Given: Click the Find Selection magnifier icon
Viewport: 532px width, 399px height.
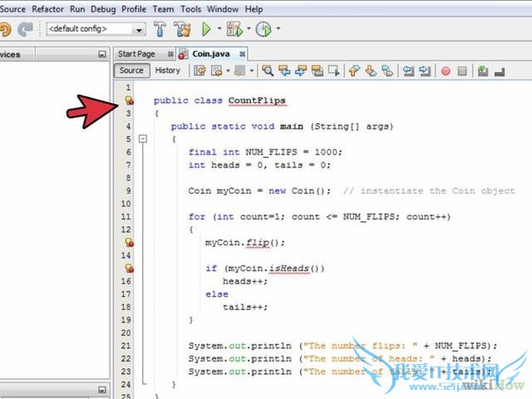Looking at the screenshot, I should 268,71.
